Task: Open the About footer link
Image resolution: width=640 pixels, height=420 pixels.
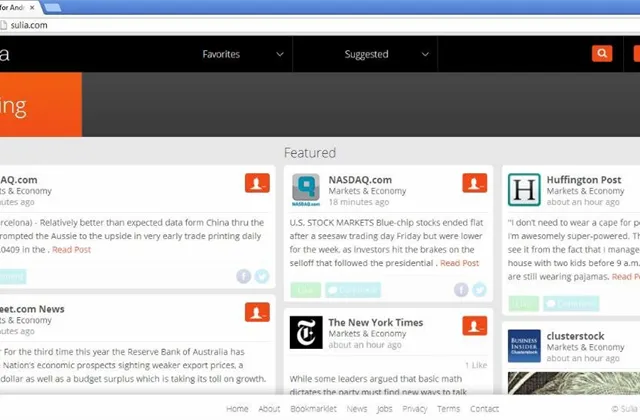Action: coord(269,409)
